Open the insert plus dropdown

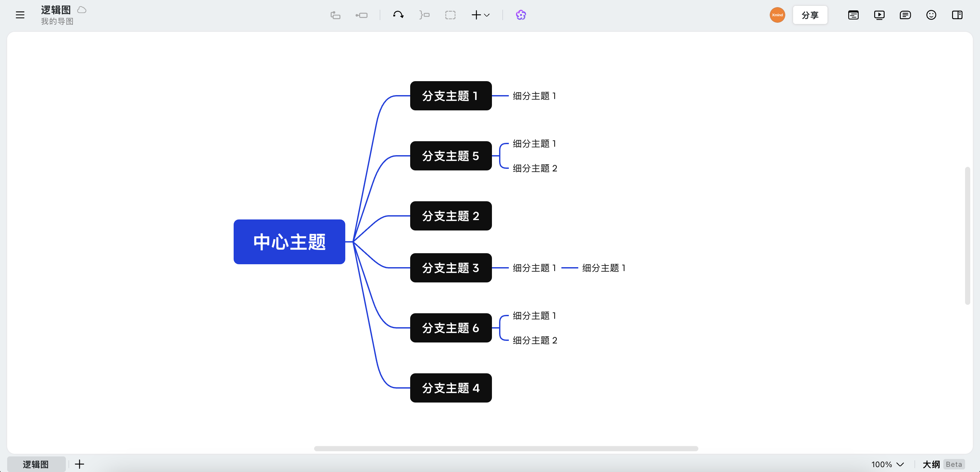[x=481, y=15]
